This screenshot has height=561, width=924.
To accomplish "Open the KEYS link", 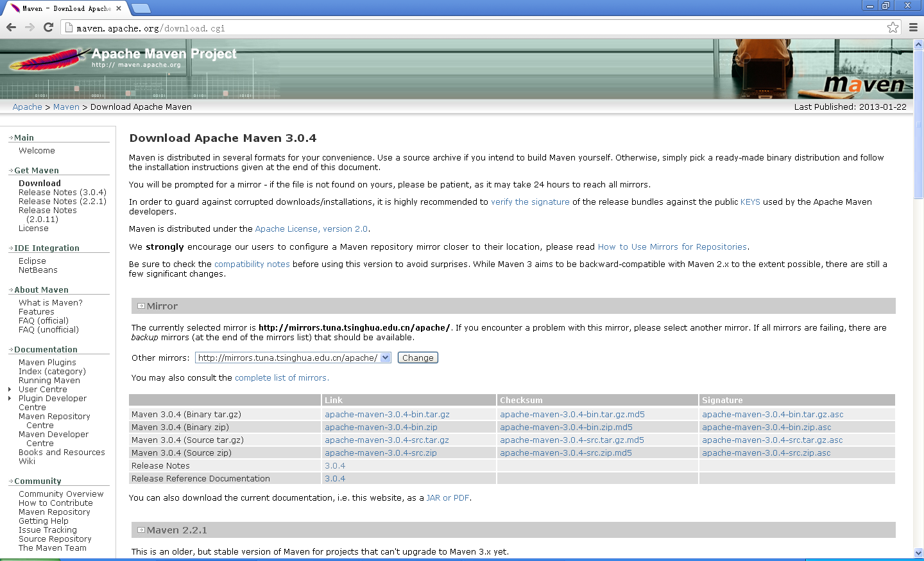I will [x=750, y=202].
